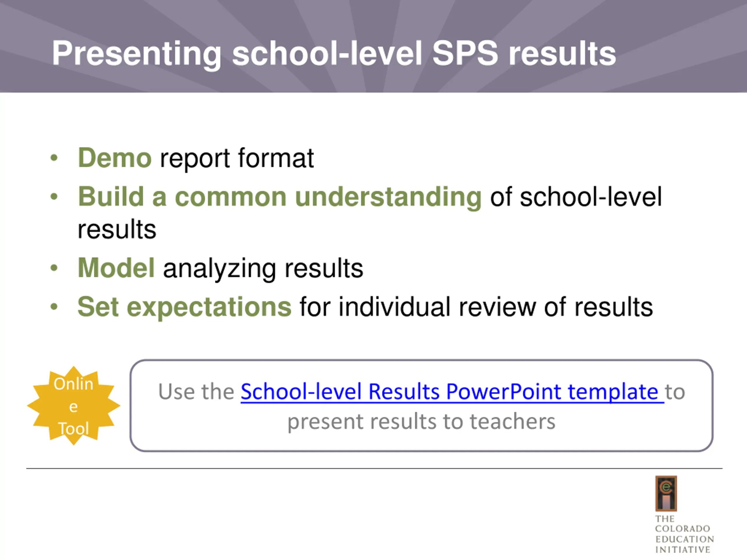Viewport: 747px width, 560px height.
Task: Click the Online Tool starburst badge
Action: (74, 406)
